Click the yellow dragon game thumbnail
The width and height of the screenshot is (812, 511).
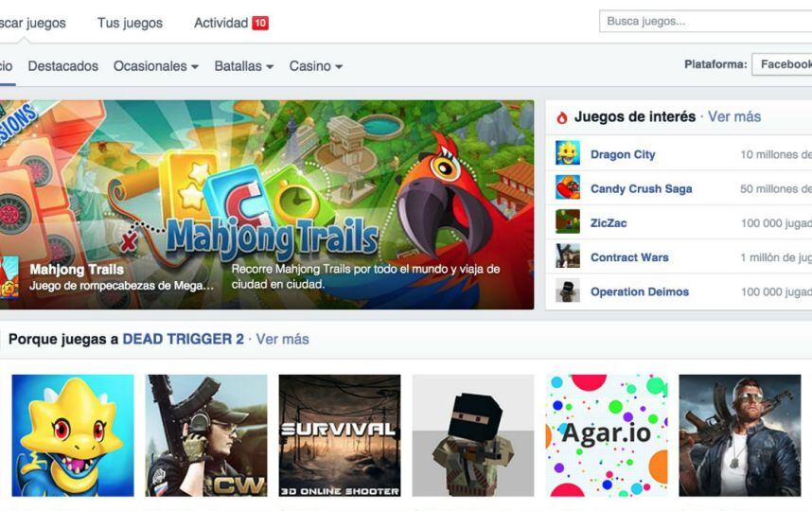coord(73,435)
